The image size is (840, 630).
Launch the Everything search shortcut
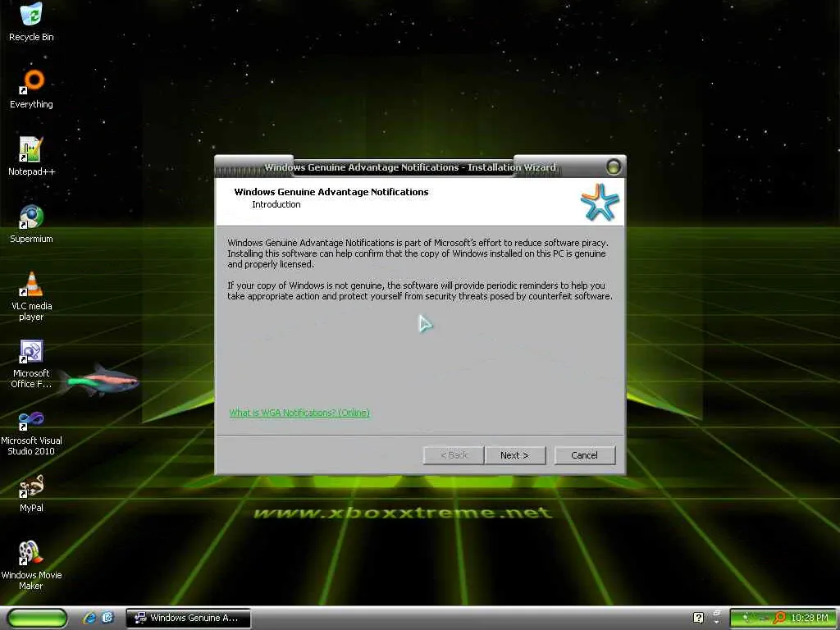click(x=31, y=89)
